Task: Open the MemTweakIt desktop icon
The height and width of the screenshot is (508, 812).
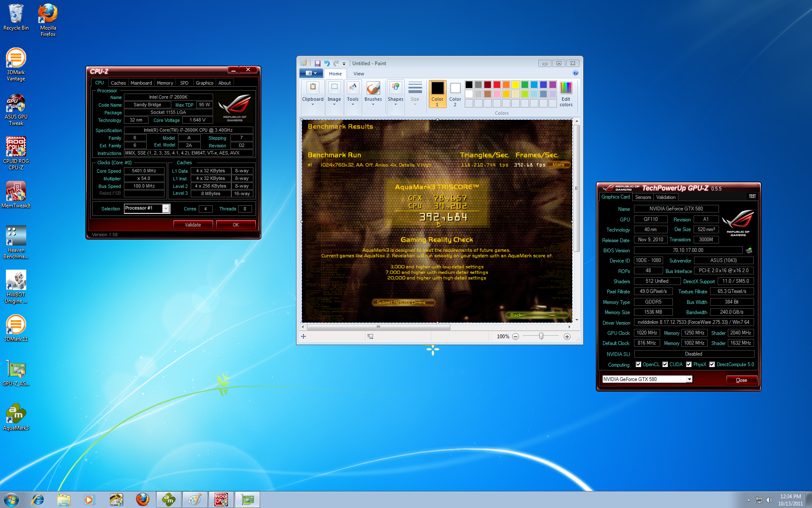Action: 16,195
